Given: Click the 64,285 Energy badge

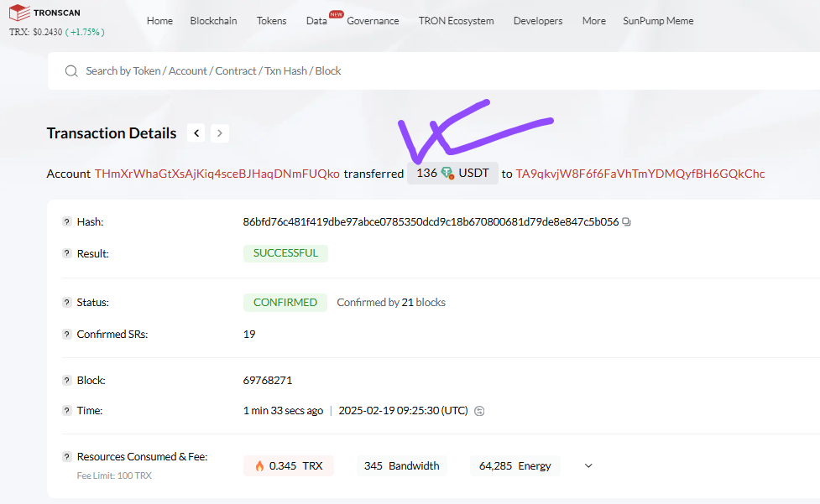Looking at the screenshot, I should (x=515, y=466).
